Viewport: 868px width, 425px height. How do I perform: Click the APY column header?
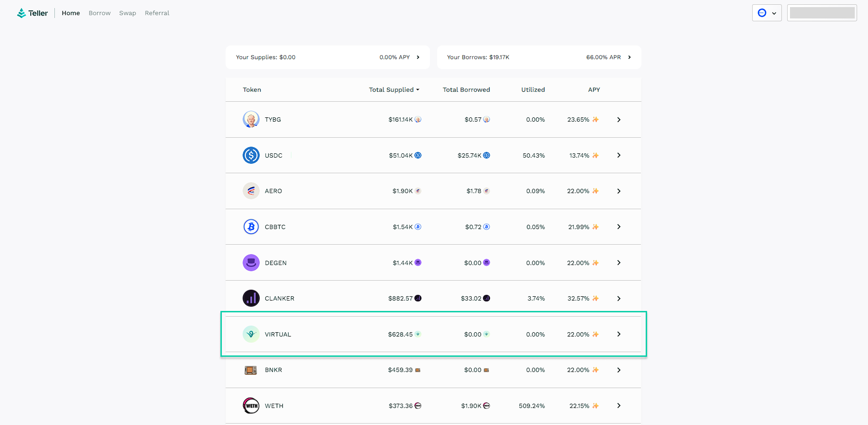click(x=594, y=90)
